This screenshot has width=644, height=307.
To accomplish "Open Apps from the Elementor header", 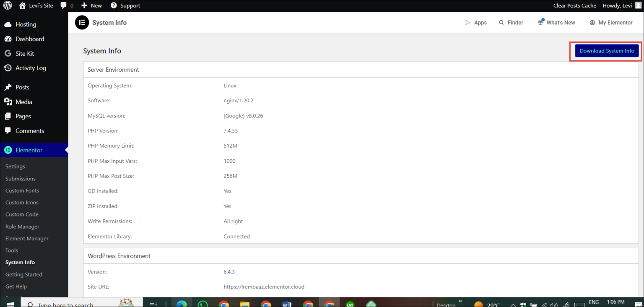I will [x=476, y=22].
